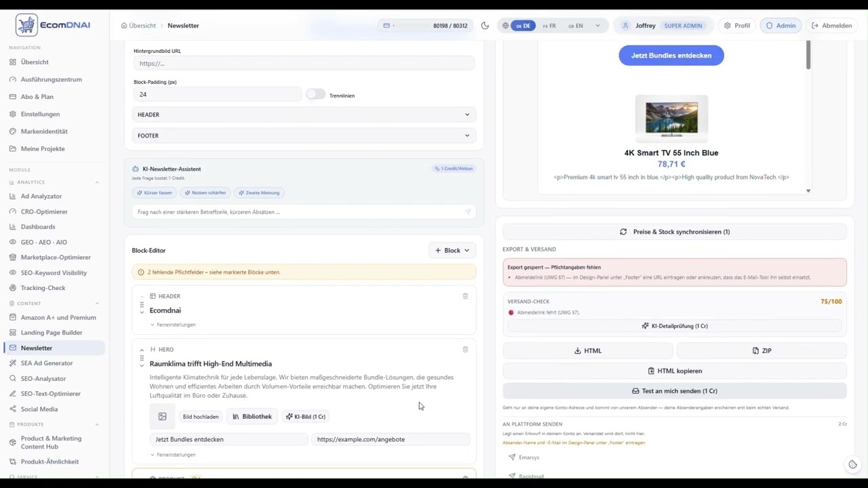The width and height of the screenshot is (868, 488).
Task: Click Preise & Stock synchronisieren
Action: 675,232
